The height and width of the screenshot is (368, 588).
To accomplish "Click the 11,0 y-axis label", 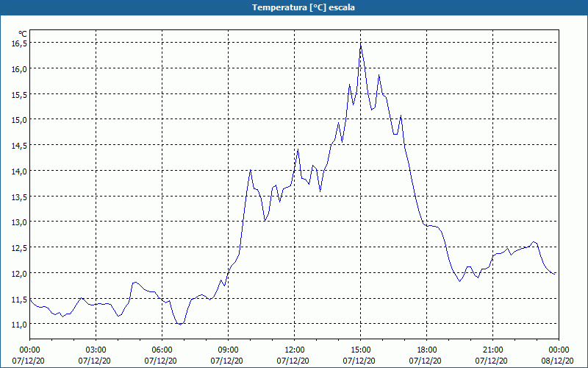I will pos(19,324).
